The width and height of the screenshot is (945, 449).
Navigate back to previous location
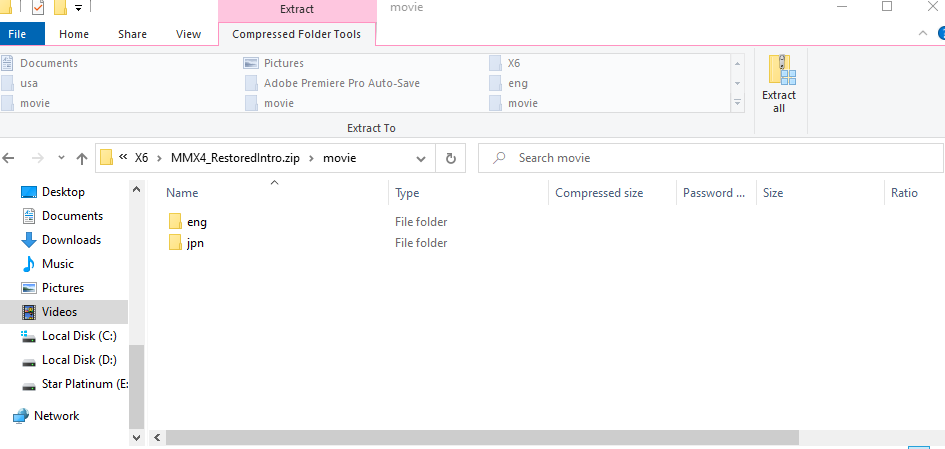point(12,158)
